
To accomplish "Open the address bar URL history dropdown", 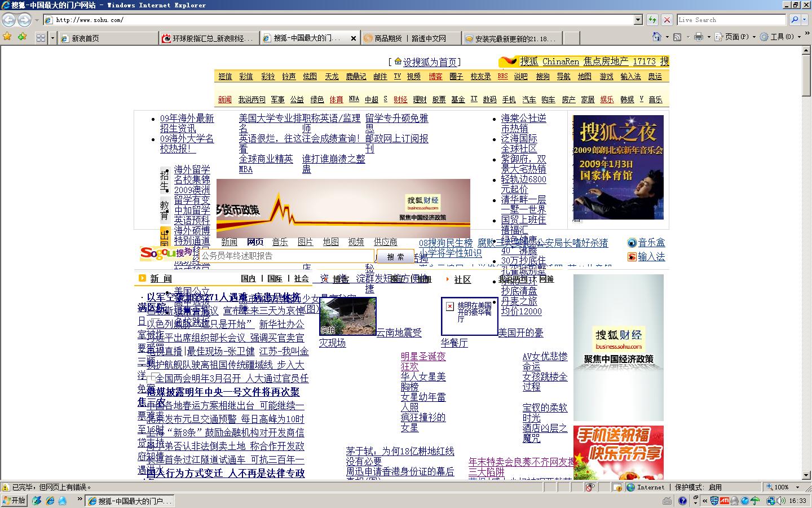I will [x=638, y=20].
